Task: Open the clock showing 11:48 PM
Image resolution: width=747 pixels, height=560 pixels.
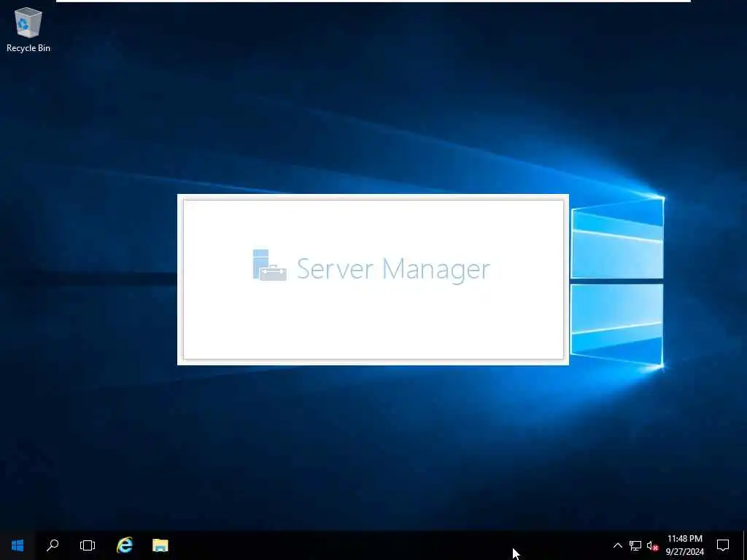Action: [684, 545]
